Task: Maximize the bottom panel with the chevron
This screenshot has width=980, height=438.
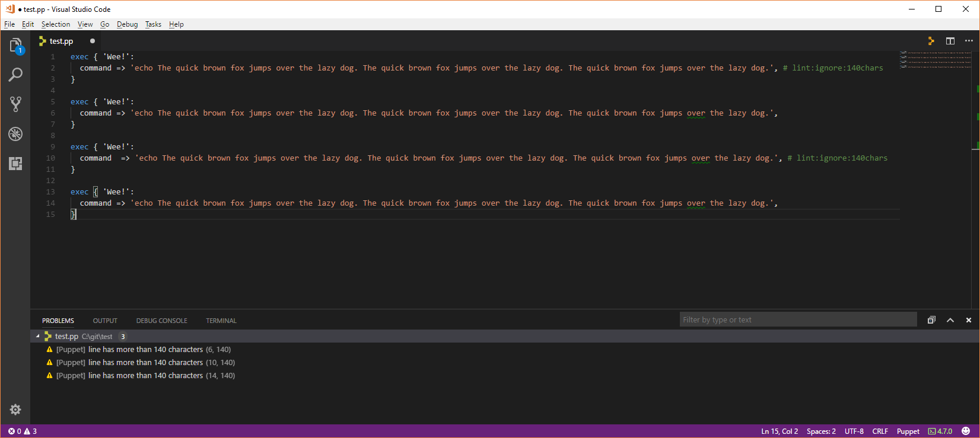Action: pos(950,320)
